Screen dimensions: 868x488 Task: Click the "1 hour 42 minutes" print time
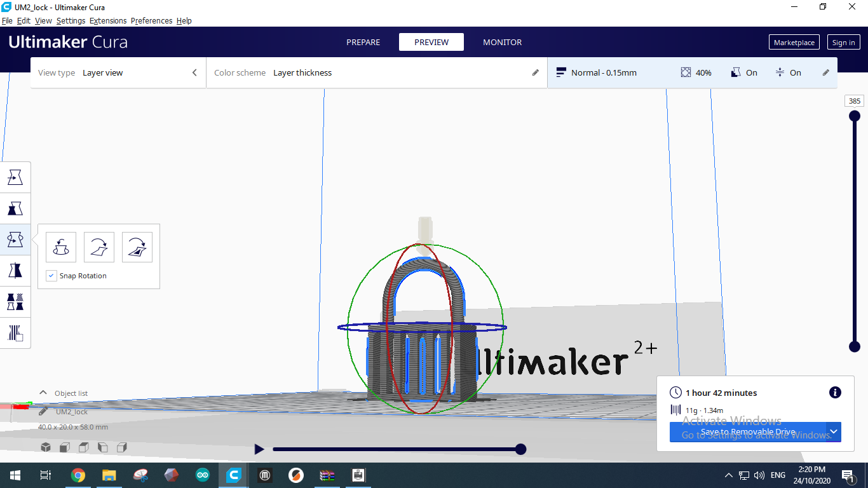(x=721, y=393)
